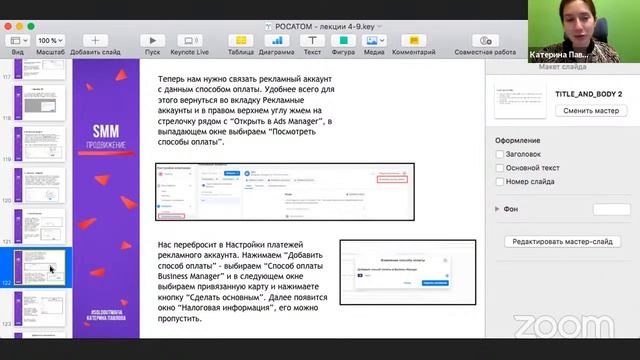Screen dimensions: 640x360
Task: Open the Совместная работа collaboration icon
Action: tap(485, 40)
